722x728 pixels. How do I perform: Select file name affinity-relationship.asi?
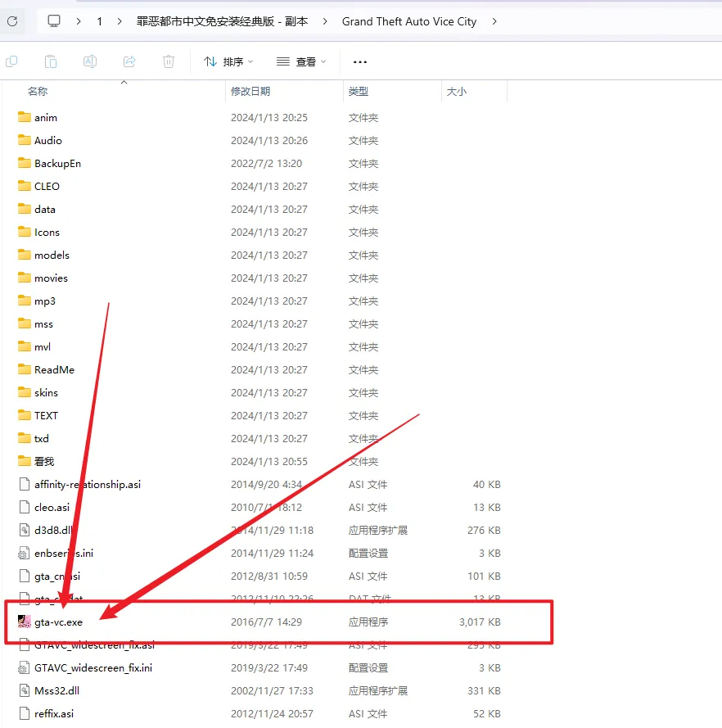(x=88, y=484)
